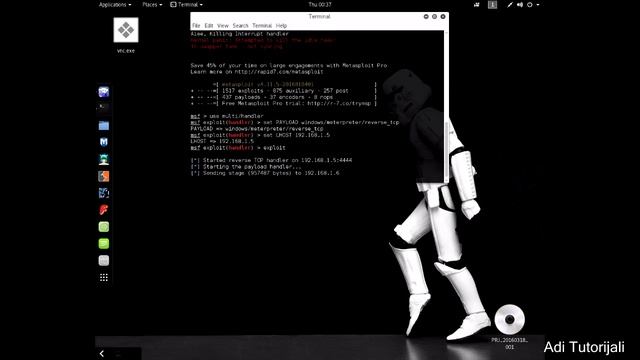Minimize the Terminal window
The image size is (640, 360).
click(426, 16)
